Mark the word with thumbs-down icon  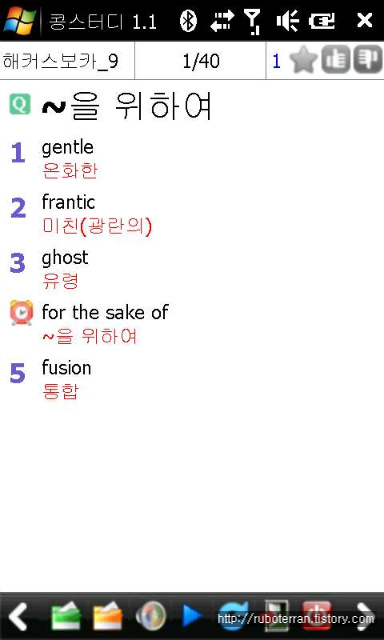click(x=368, y=60)
